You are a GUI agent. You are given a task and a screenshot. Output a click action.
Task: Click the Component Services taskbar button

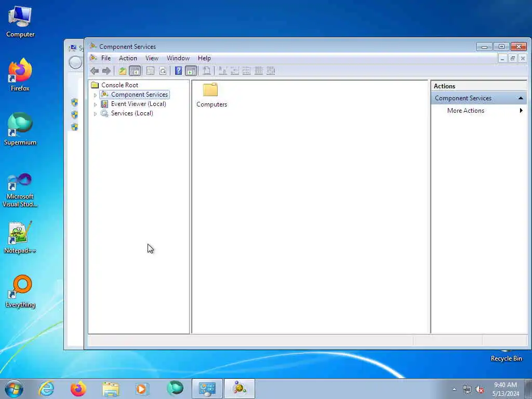(x=239, y=389)
